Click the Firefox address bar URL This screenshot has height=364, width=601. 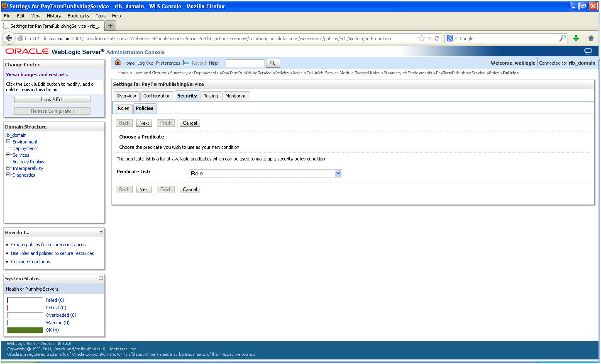[208, 39]
